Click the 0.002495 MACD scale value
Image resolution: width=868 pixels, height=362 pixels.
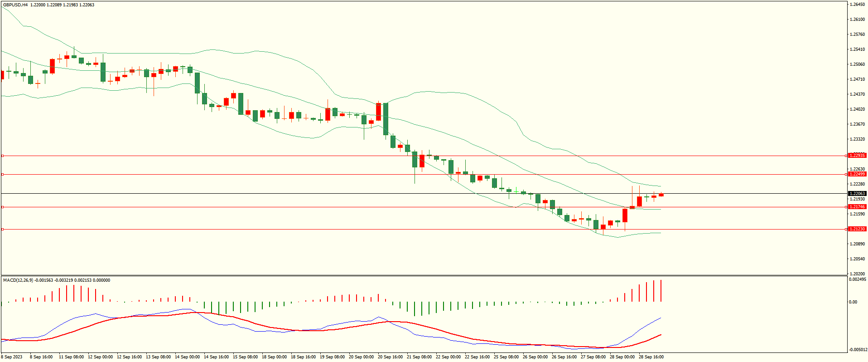858,279
